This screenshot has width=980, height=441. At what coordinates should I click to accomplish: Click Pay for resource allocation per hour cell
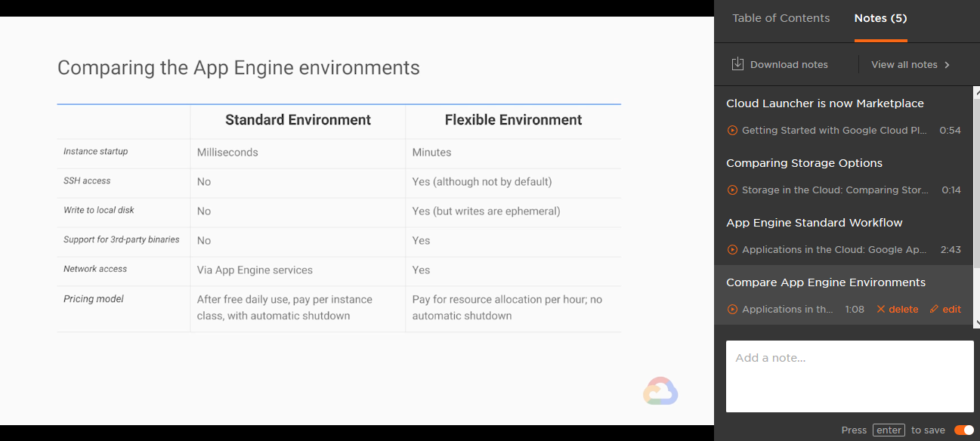tap(507, 307)
